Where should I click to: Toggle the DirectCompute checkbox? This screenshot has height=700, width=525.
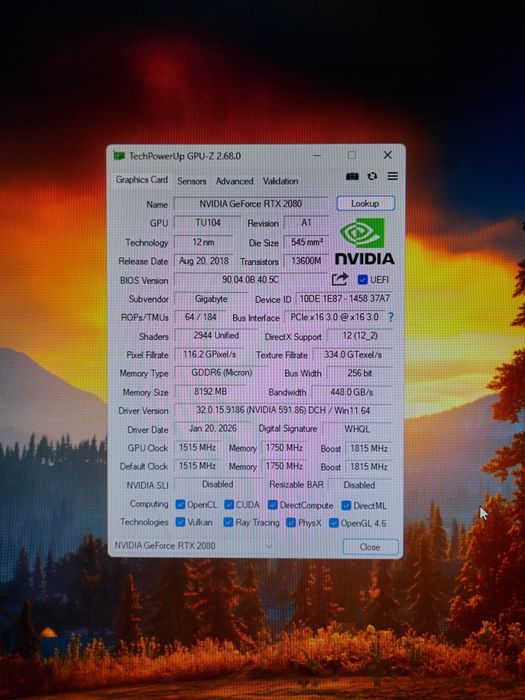pyautogui.click(x=272, y=505)
